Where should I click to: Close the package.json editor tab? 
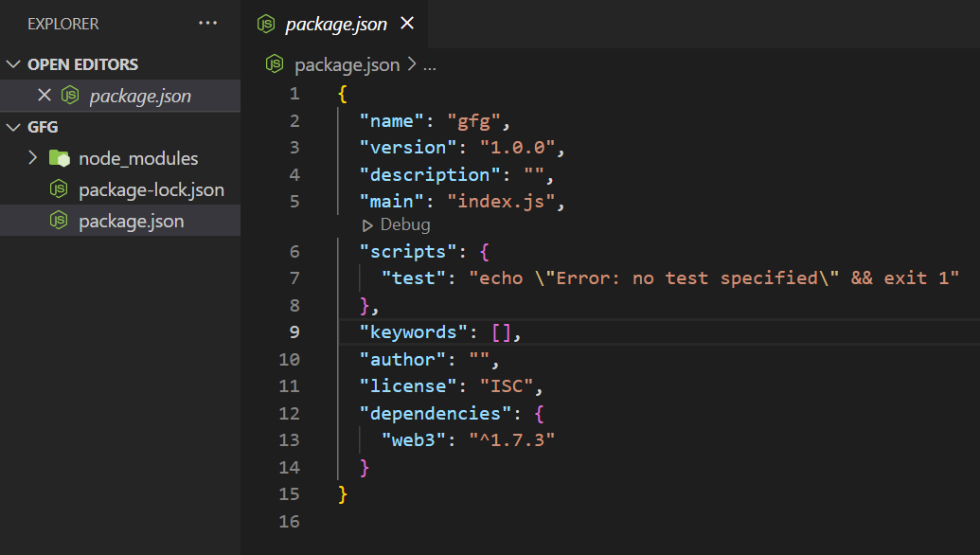(408, 24)
